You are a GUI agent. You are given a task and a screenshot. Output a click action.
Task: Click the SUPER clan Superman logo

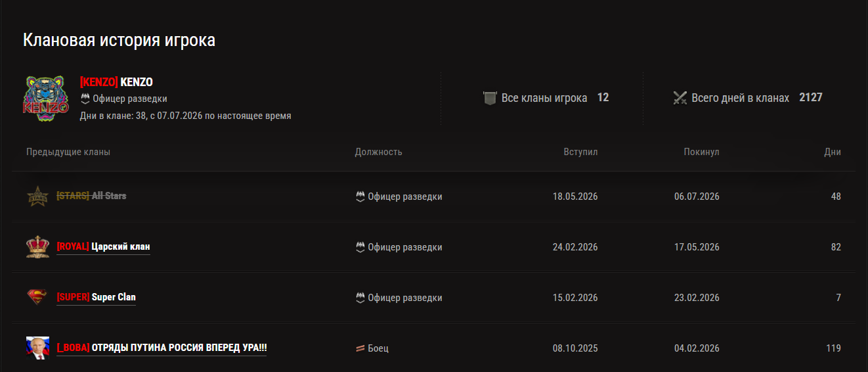point(37,297)
